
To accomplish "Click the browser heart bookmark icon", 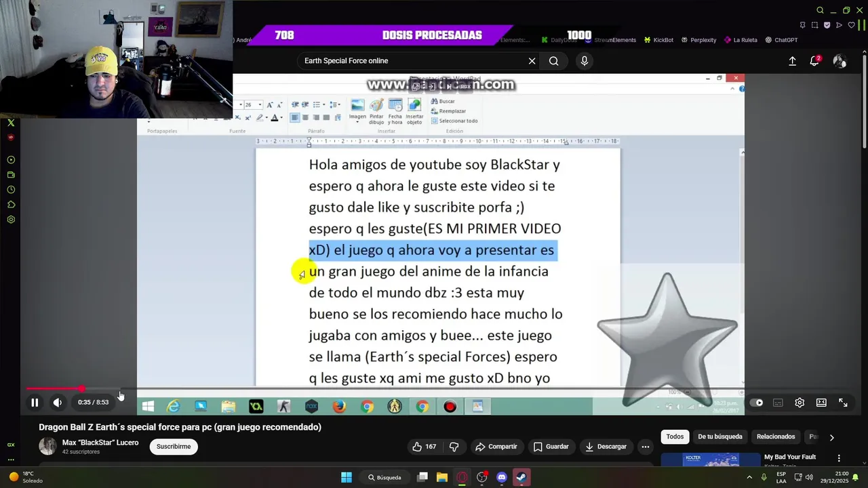I will [851, 25].
